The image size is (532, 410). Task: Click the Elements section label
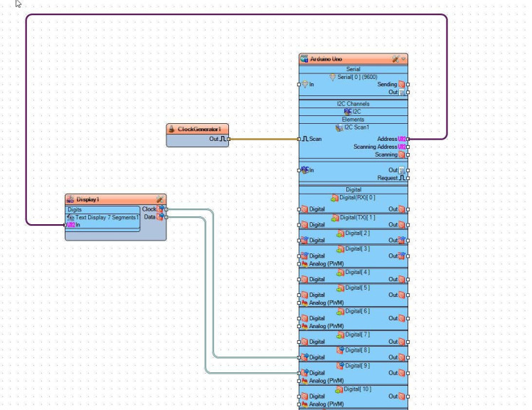point(353,120)
